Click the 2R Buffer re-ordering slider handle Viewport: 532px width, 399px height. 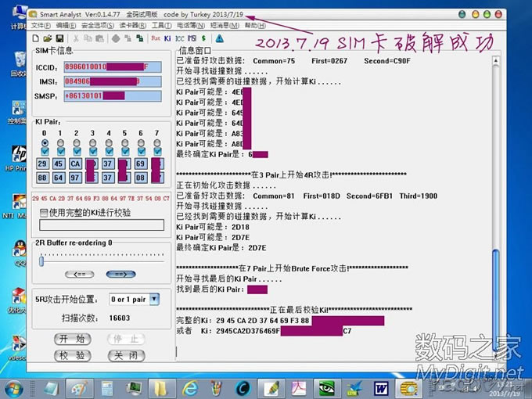[x=41, y=262]
